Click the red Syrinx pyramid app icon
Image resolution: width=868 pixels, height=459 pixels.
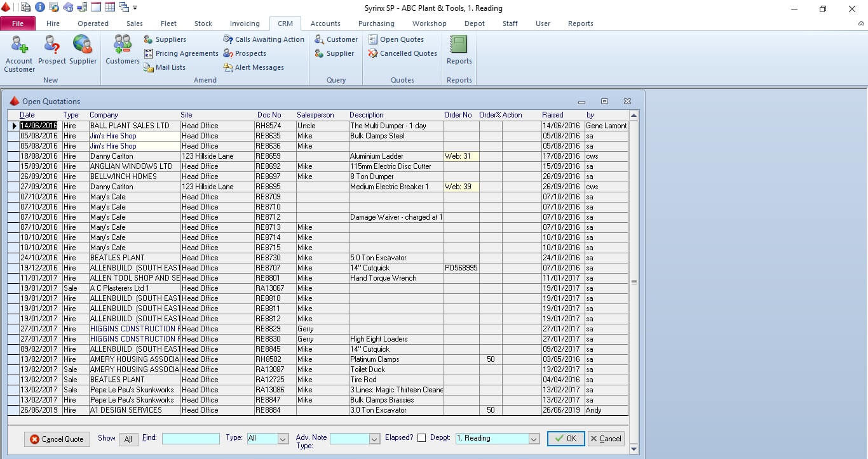6,8
